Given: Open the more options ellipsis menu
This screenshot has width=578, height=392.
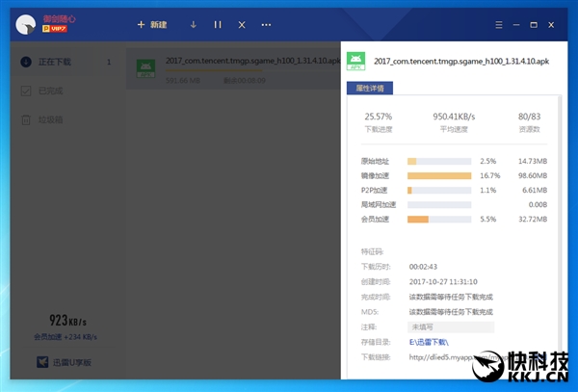Looking at the screenshot, I should 266,25.
